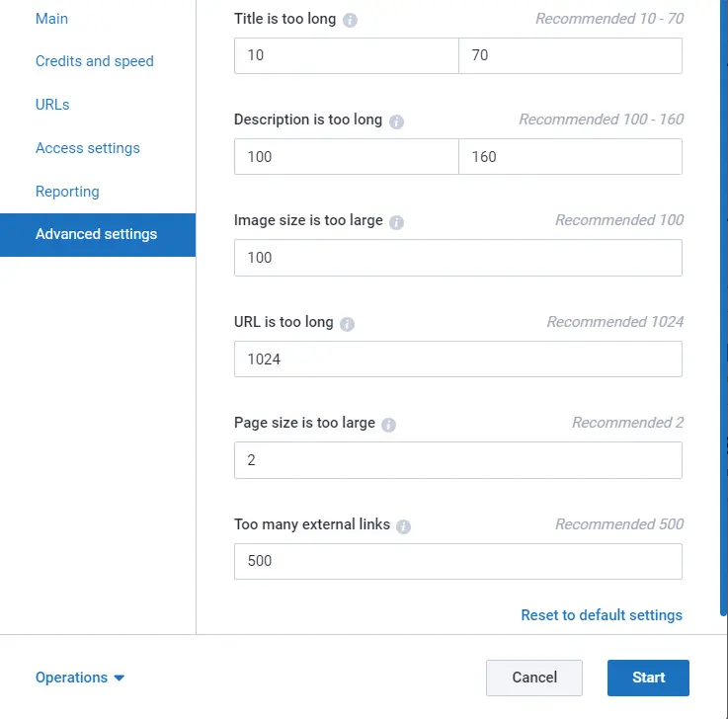This screenshot has width=728, height=719.
Task: Expand the Operations dropdown
Action: [x=80, y=678]
